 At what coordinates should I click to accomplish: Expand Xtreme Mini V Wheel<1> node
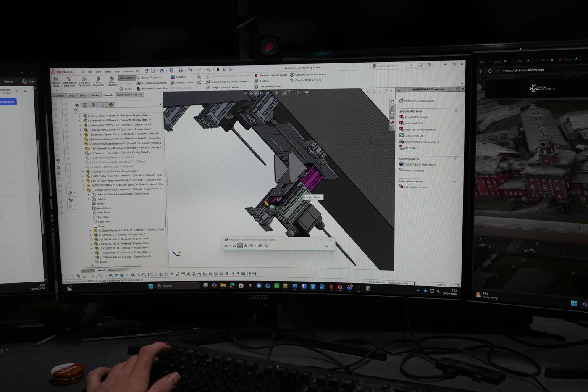point(80,116)
